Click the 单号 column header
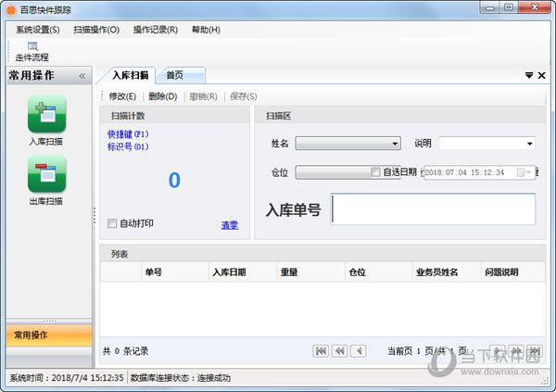The image size is (556, 392). coord(175,272)
